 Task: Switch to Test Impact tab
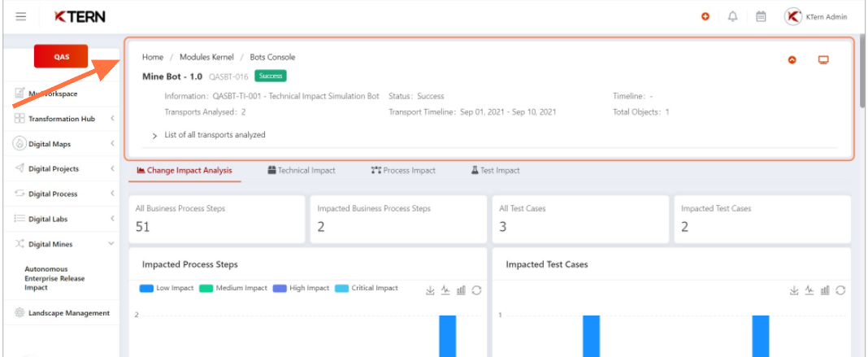496,171
